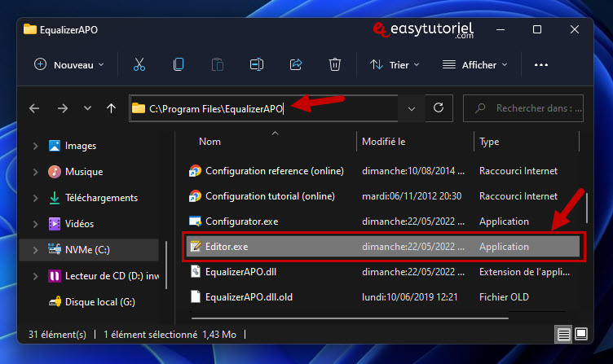Screen dimensions: 613x364
Task: Open the Nouveau dropdown menu
Action: 69,65
